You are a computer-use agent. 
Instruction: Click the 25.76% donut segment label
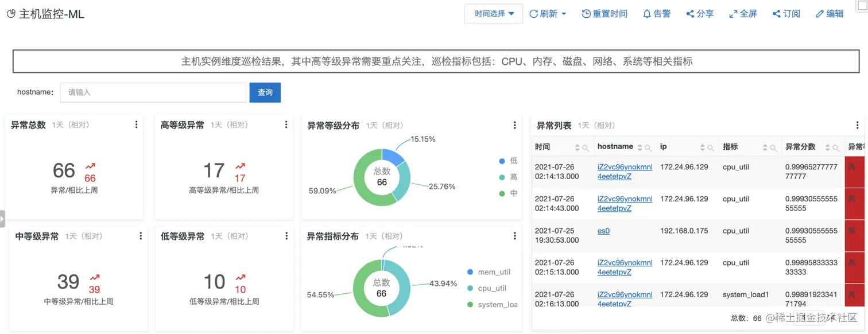click(x=441, y=187)
